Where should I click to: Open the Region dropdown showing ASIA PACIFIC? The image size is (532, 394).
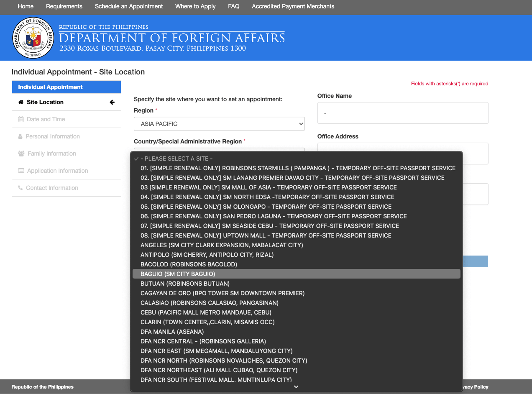[x=219, y=124]
